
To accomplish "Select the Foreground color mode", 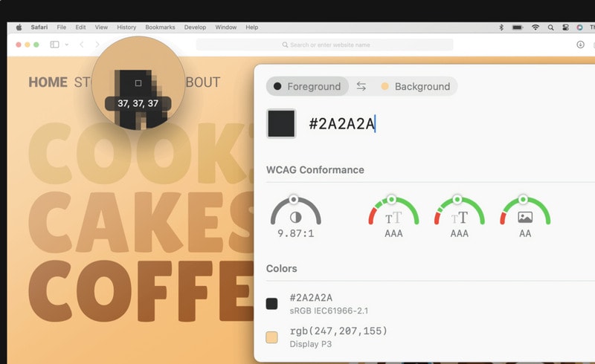I will (307, 86).
